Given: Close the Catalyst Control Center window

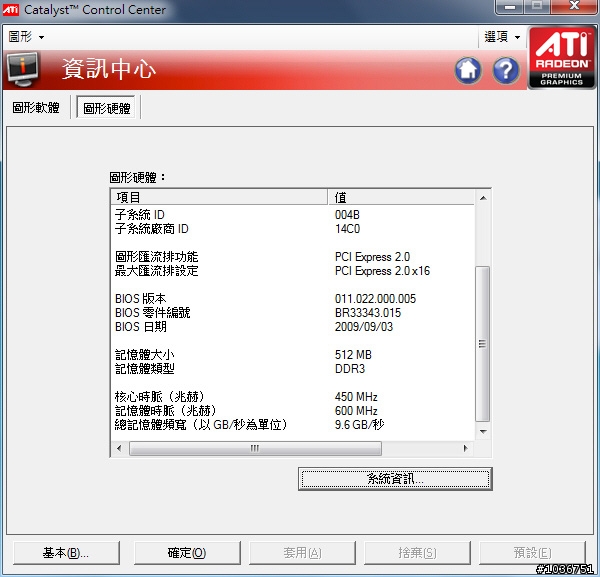Looking at the screenshot, I should pyautogui.click(x=574, y=7).
